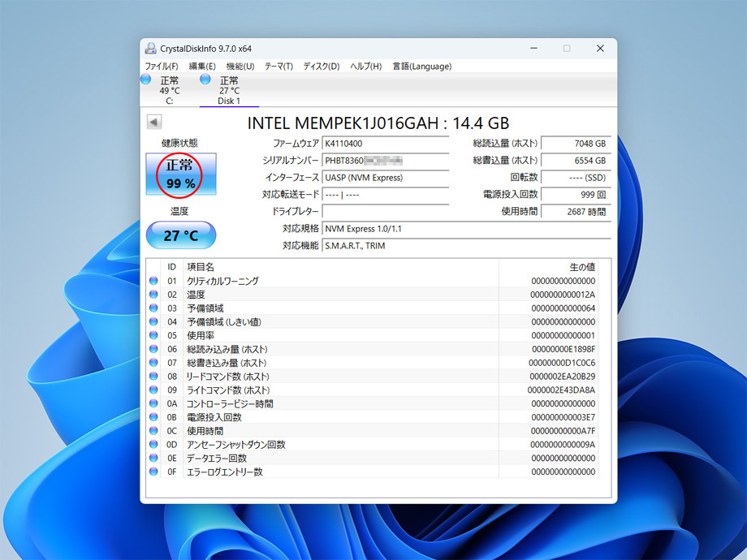Click the serial number field PHBT8360

coord(386,161)
